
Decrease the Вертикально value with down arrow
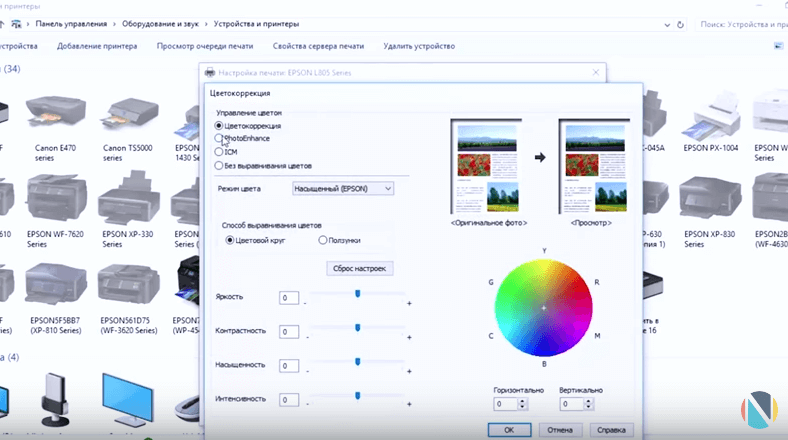click(x=588, y=407)
